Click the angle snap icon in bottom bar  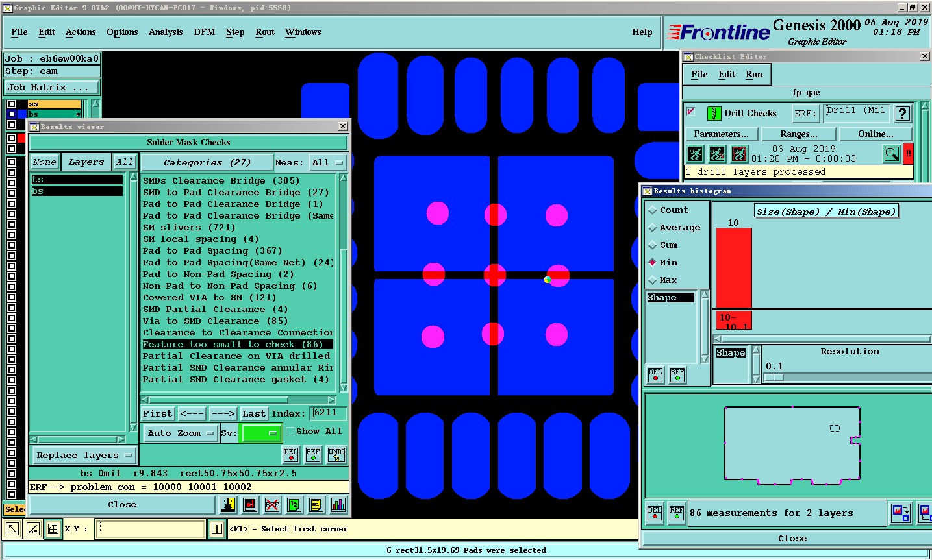click(33, 529)
